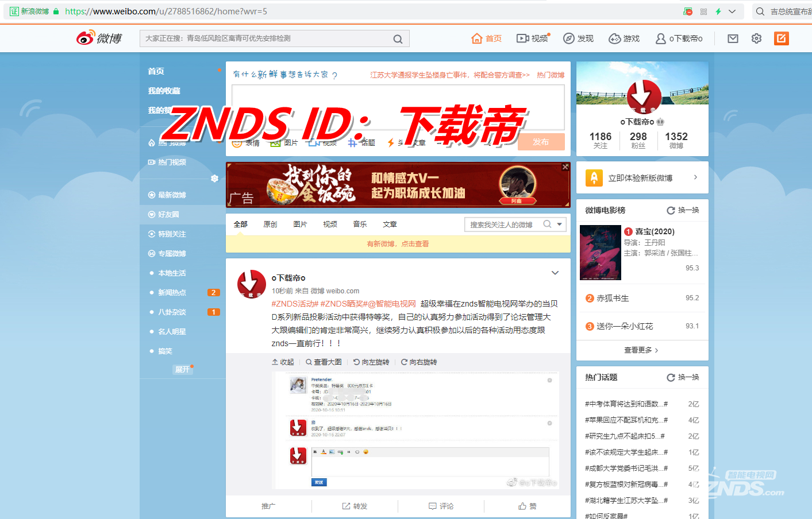Click the 发布 publish button
The height and width of the screenshot is (519, 812).
click(x=541, y=142)
